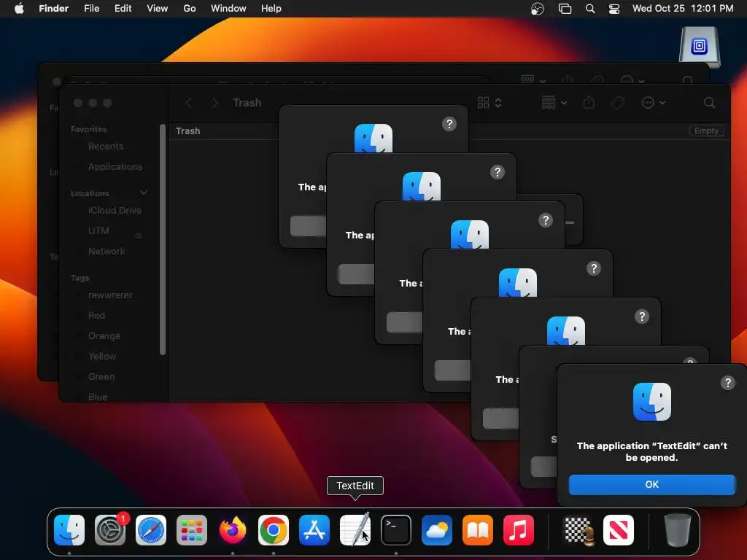The width and height of the screenshot is (747, 560).
Task: Open the Books app in the Dock
Action: click(477, 530)
